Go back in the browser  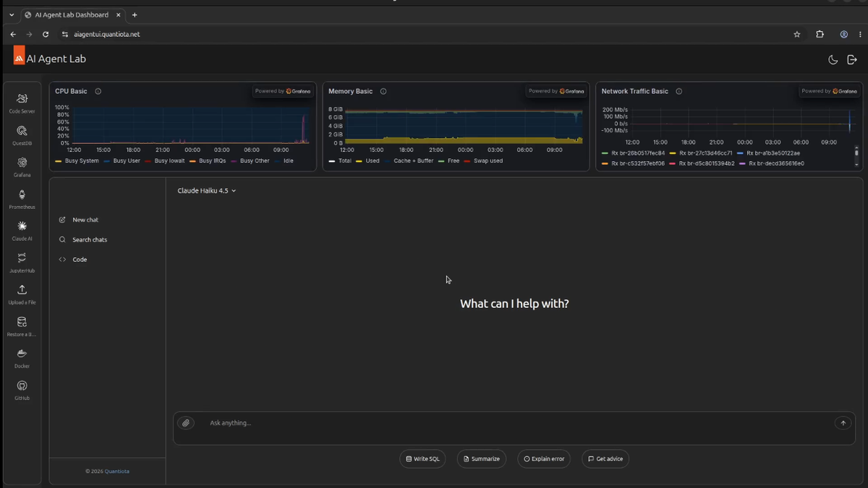(x=13, y=34)
